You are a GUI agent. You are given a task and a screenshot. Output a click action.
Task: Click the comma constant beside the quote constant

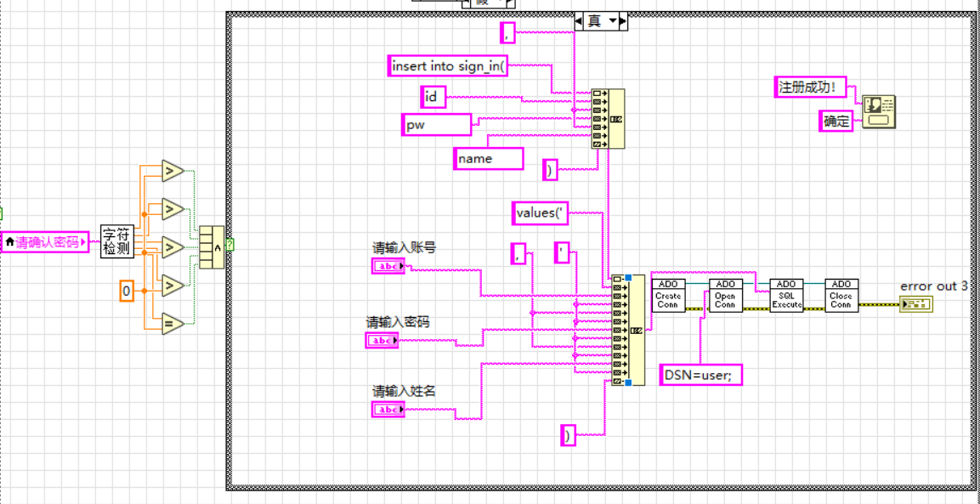518,253
